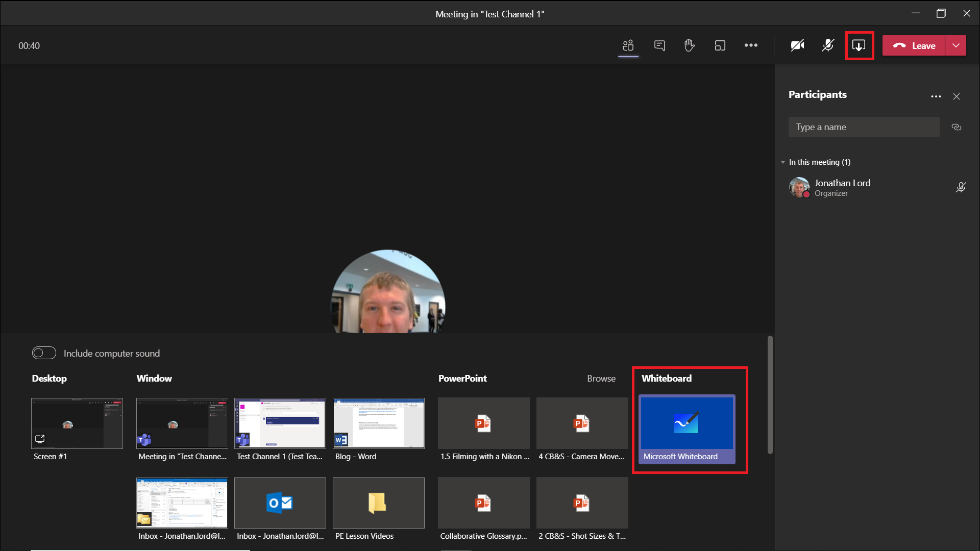
Task: Collapse the In this meeting (1) section
Action: coord(783,162)
